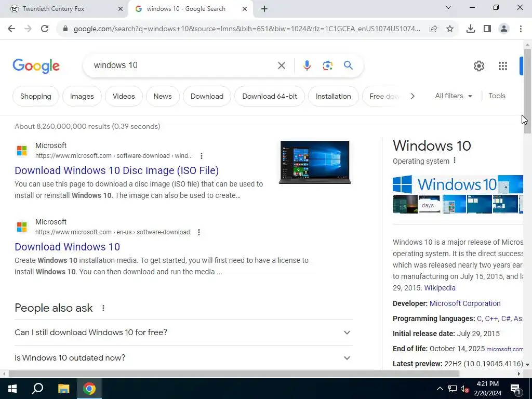This screenshot has height=399, width=532.
Task: Filter results by Videos
Action: point(124,96)
